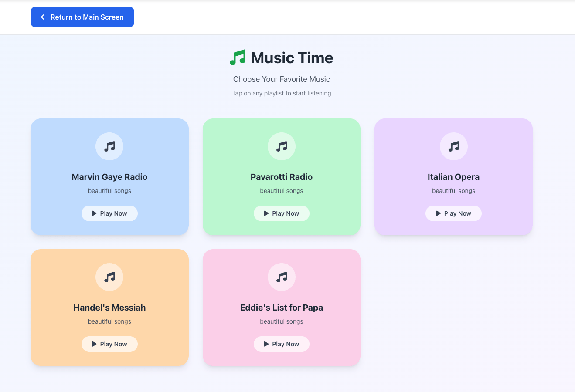Click the Music Time heading

[292, 58]
